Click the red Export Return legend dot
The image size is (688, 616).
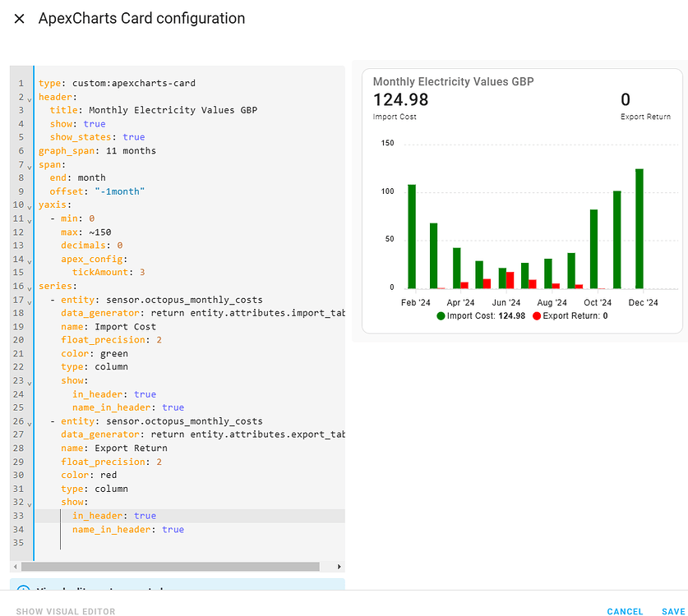point(537,315)
